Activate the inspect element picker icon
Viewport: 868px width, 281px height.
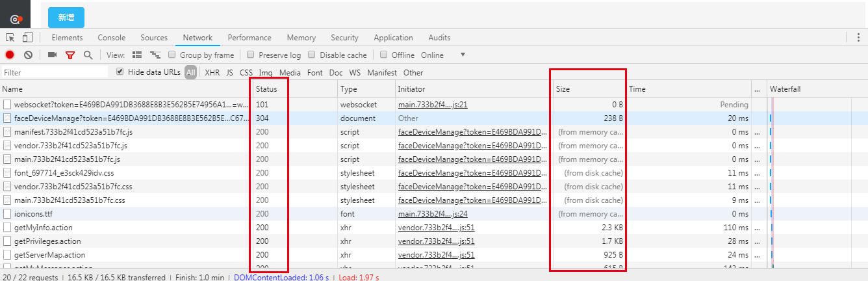coord(10,38)
